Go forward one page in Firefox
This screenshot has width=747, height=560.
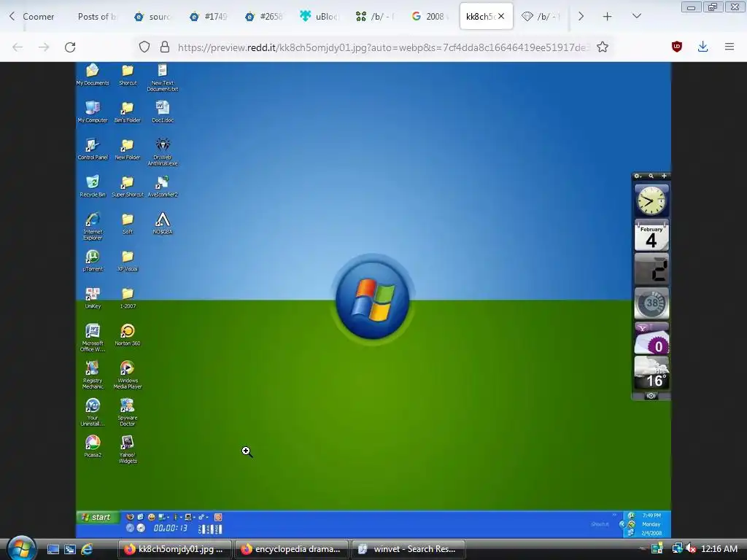coord(44,47)
